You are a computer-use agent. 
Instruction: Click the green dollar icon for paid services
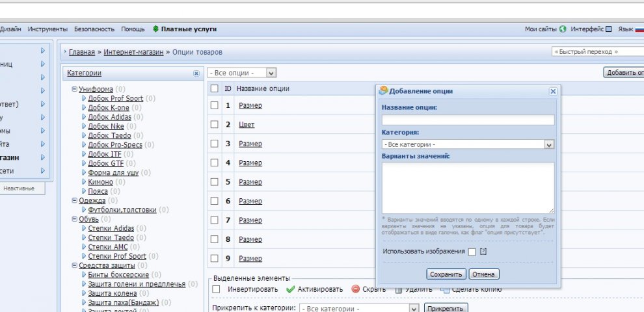click(x=155, y=29)
